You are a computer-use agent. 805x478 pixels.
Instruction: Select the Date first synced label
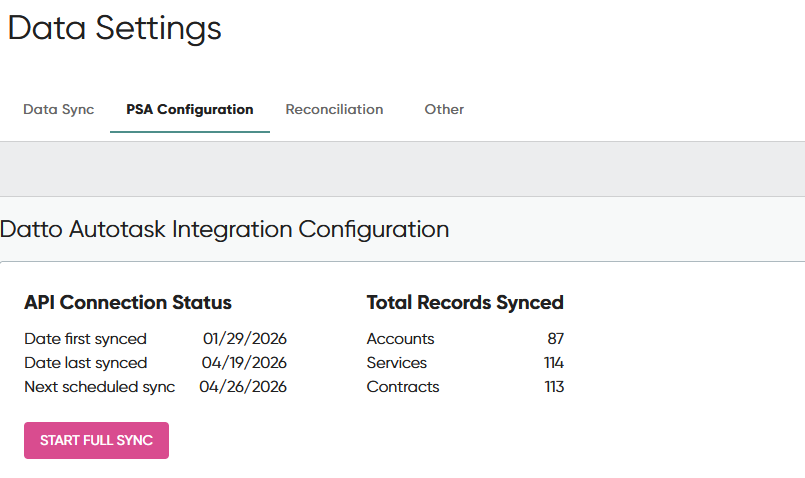click(85, 339)
